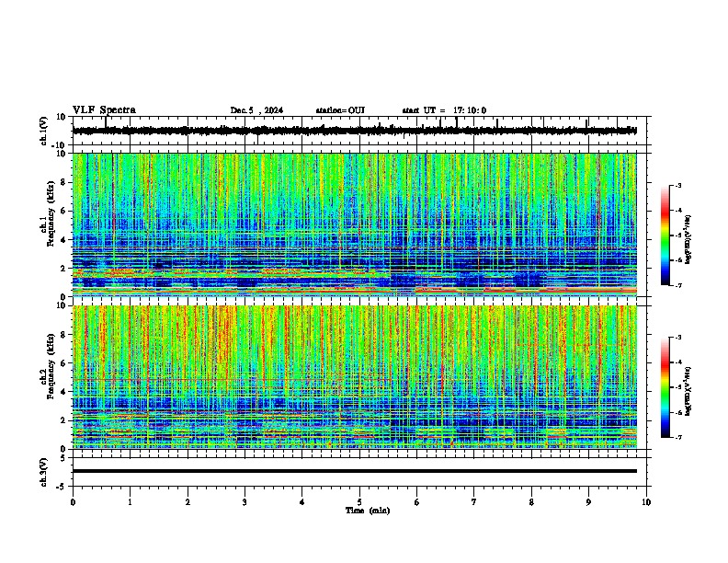Viewport: 728px width, 563px height.
Task: Select the date text "Dec. 5, 2024"
Action: (256, 110)
